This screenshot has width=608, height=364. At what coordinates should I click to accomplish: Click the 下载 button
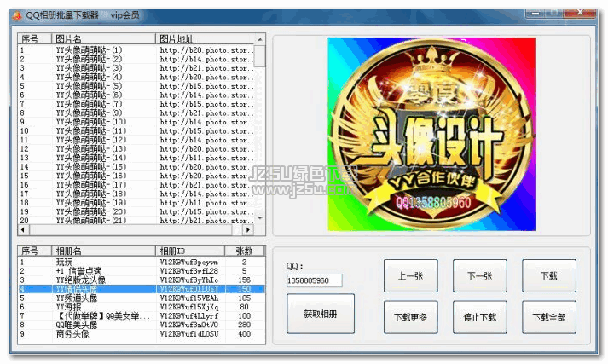point(548,275)
